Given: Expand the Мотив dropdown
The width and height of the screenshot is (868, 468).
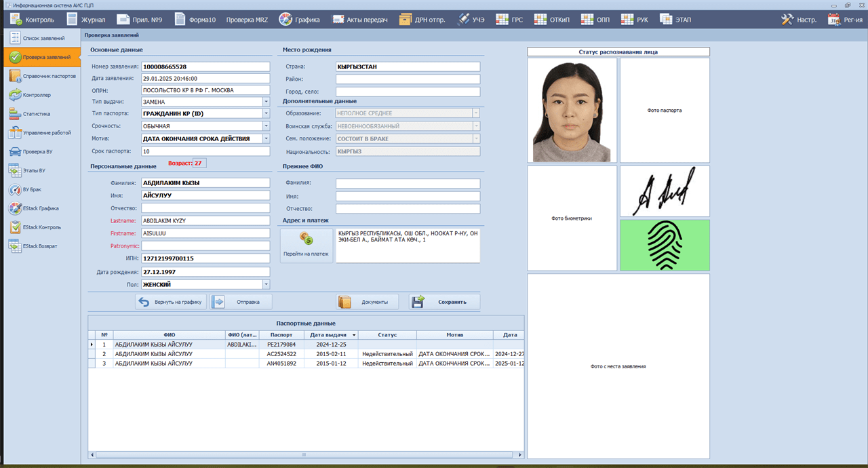Looking at the screenshot, I should pos(266,138).
